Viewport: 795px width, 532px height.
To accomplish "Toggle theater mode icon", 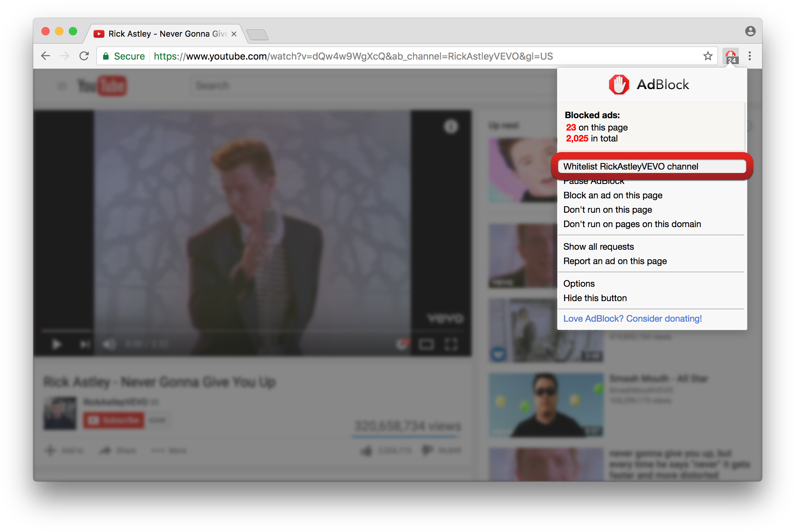I will tap(426, 344).
